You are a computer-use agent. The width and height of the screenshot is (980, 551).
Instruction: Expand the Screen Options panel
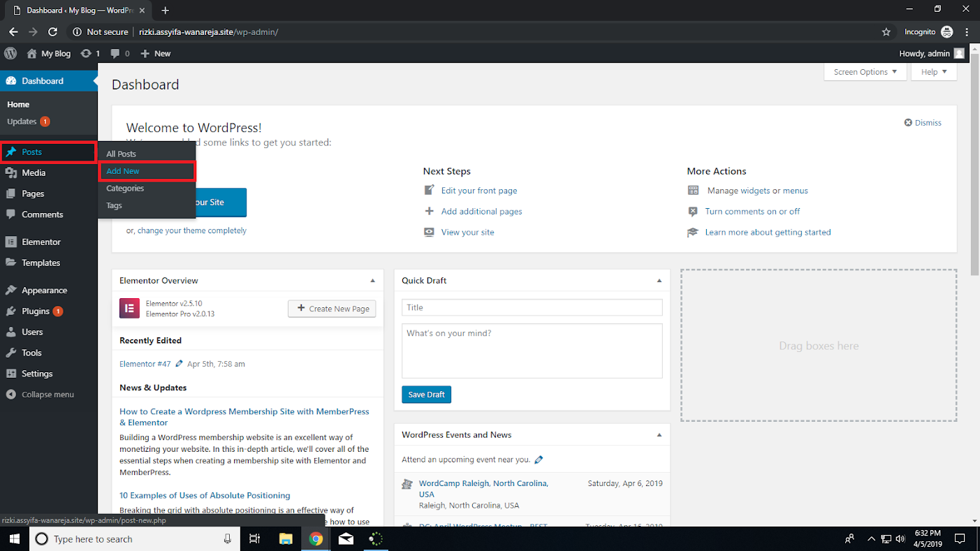click(865, 72)
